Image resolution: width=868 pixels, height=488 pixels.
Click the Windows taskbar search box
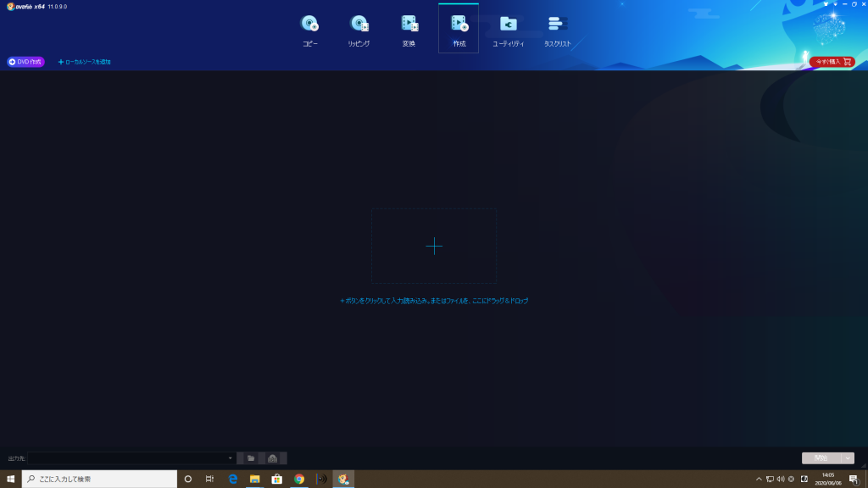coord(99,479)
